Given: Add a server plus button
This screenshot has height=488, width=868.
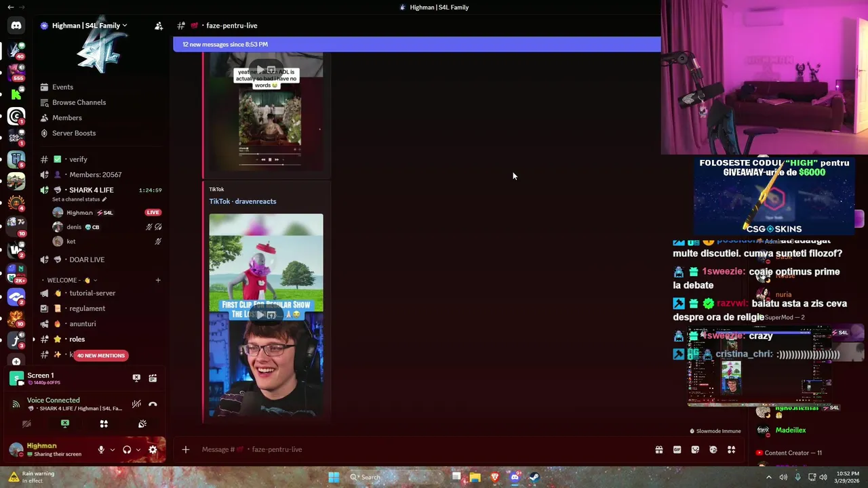Looking at the screenshot, I should (x=16, y=362).
